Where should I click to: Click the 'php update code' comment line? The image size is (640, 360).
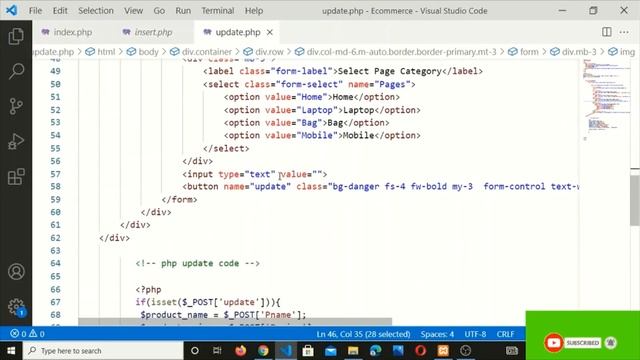tap(198, 263)
